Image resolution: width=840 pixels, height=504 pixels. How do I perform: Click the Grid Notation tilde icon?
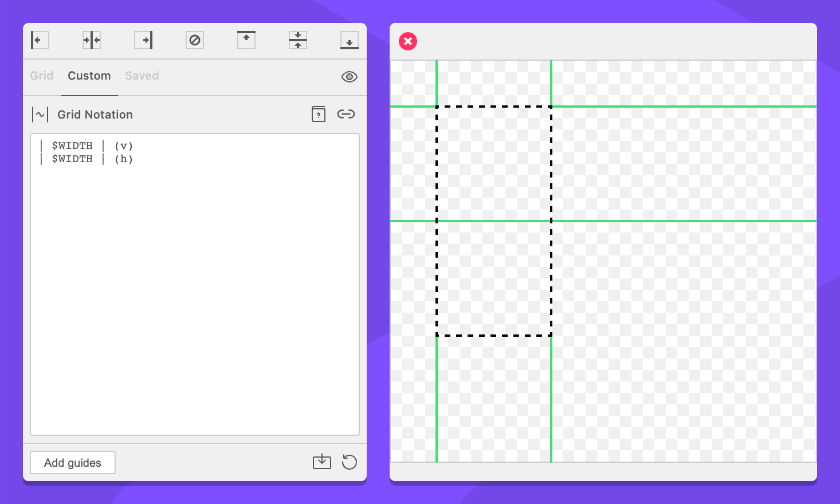pos(40,115)
